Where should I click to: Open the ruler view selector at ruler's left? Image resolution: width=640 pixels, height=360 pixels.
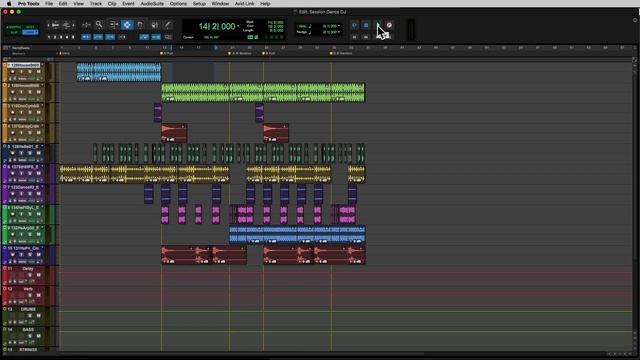[x=6, y=48]
